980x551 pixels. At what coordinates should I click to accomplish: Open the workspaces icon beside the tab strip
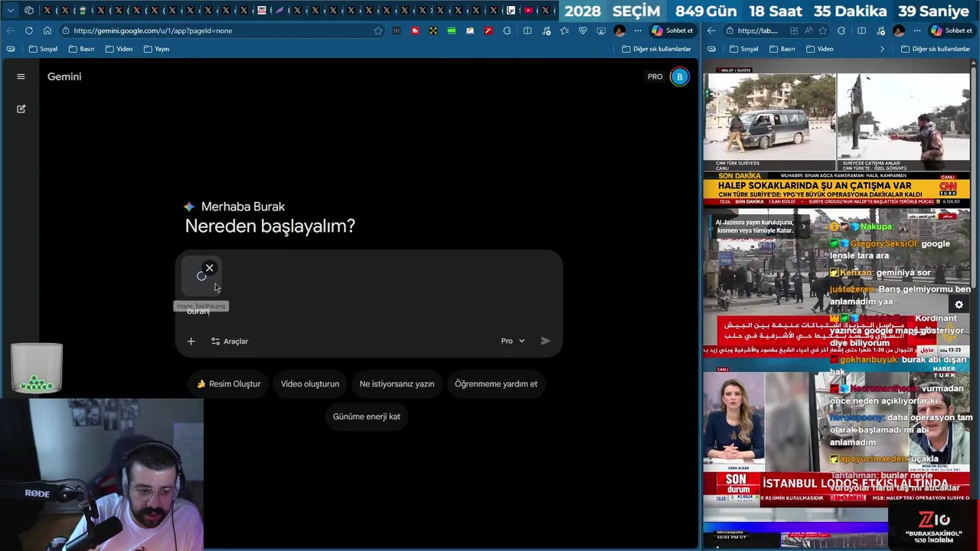point(29,11)
